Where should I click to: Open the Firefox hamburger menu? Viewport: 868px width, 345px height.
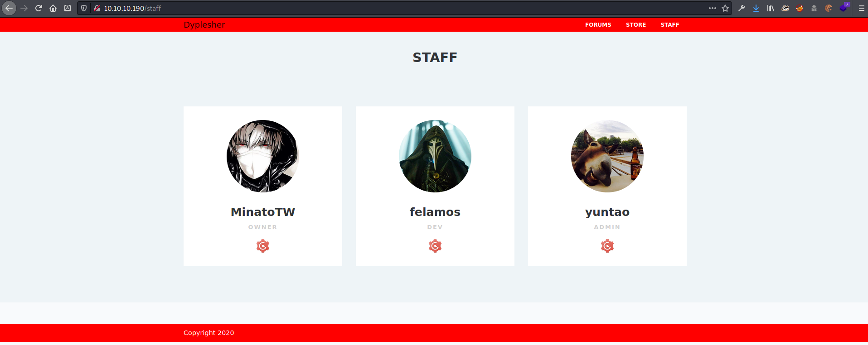[x=862, y=8]
